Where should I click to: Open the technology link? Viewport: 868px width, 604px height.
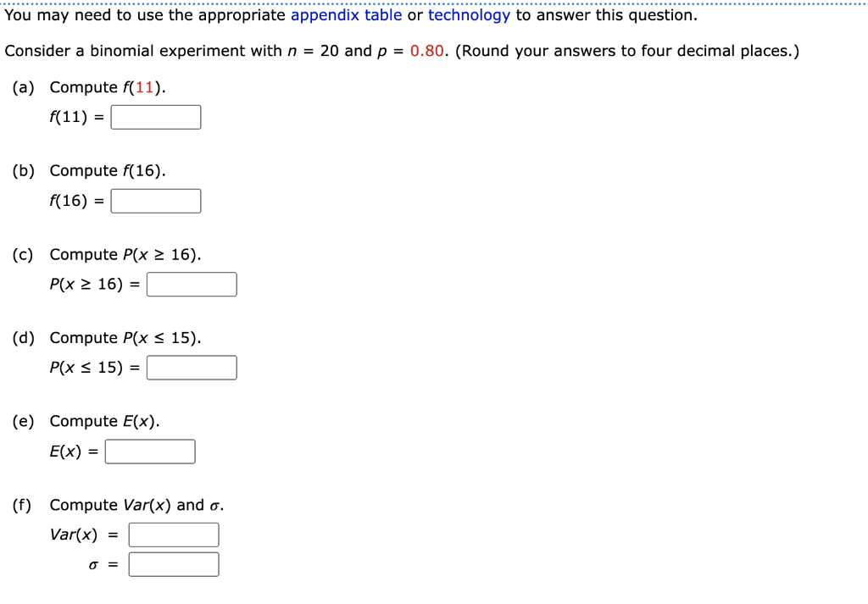(468, 14)
